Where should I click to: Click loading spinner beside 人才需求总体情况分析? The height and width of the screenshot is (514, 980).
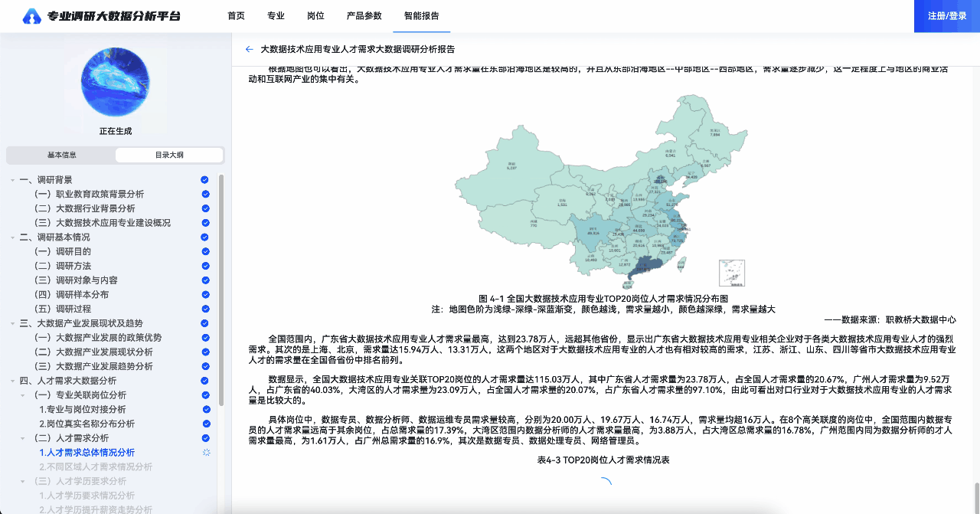point(205,453)
